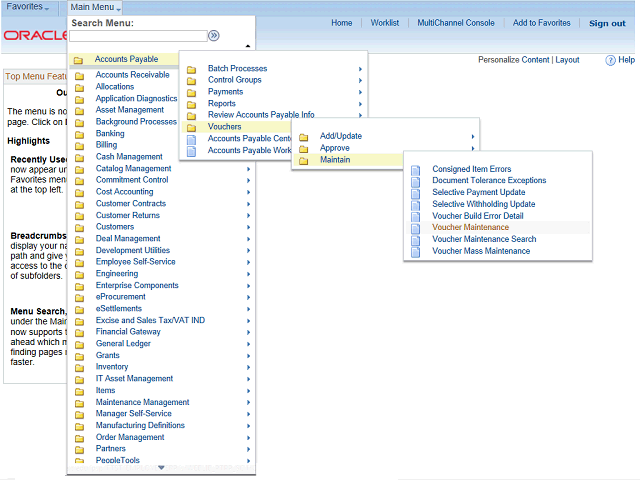Expand the Batch Processes submenu arrow

tap(360, 69)
